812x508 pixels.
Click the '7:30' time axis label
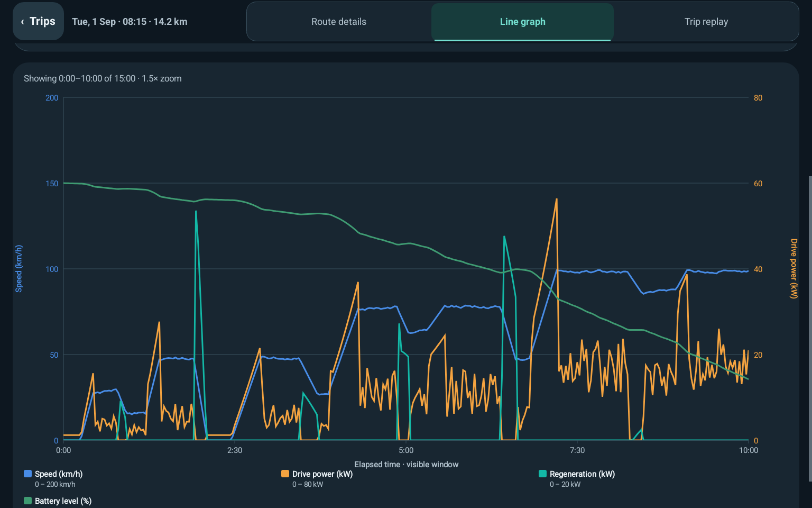(x=577, y=450)
